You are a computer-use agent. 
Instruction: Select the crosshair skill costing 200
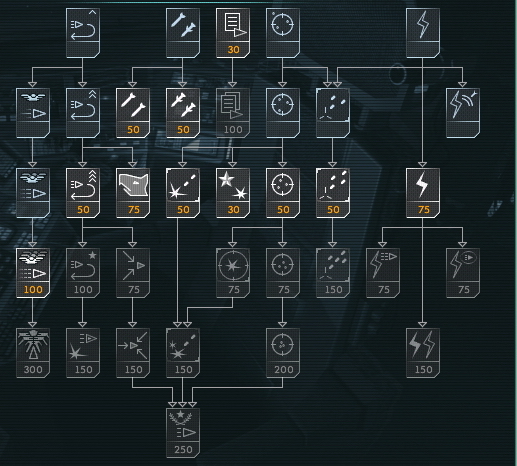(283, 353)
